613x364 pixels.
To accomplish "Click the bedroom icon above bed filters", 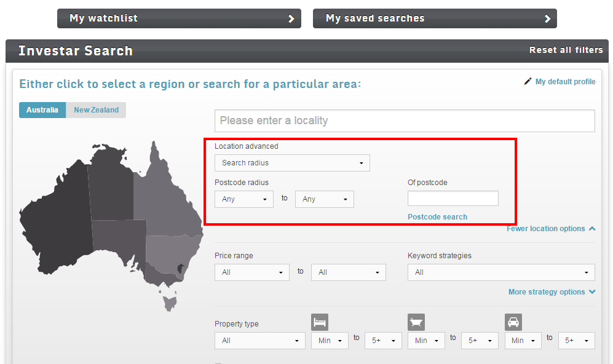I will [x=320, y=322].
